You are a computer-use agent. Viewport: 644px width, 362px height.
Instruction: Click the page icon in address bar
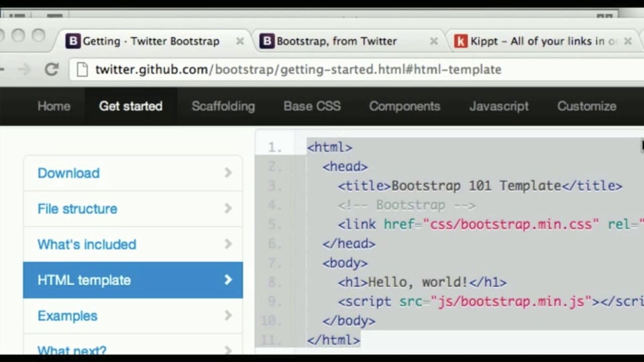[x=82, y=69]
